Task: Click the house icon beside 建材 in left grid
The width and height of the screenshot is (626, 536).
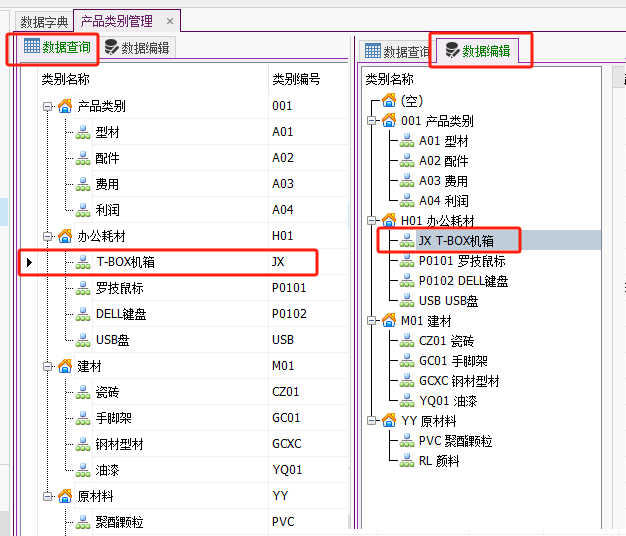Action: (x=65, y=366)
